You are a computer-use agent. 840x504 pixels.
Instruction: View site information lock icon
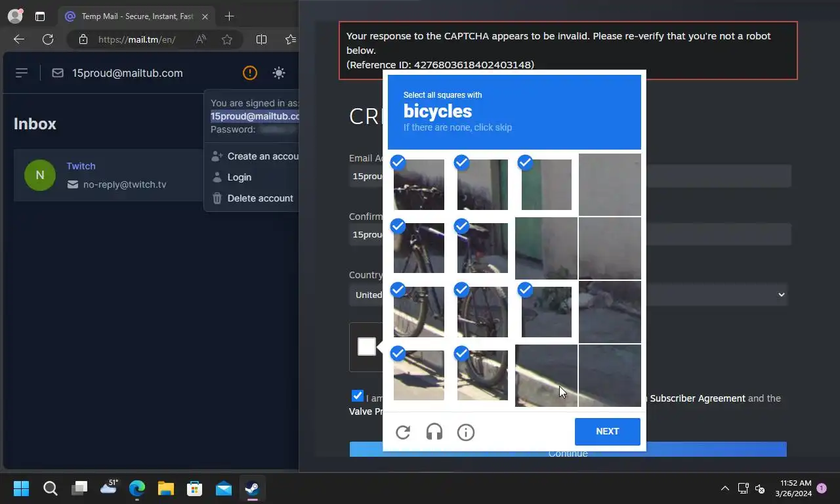click(x=83, y=39)
